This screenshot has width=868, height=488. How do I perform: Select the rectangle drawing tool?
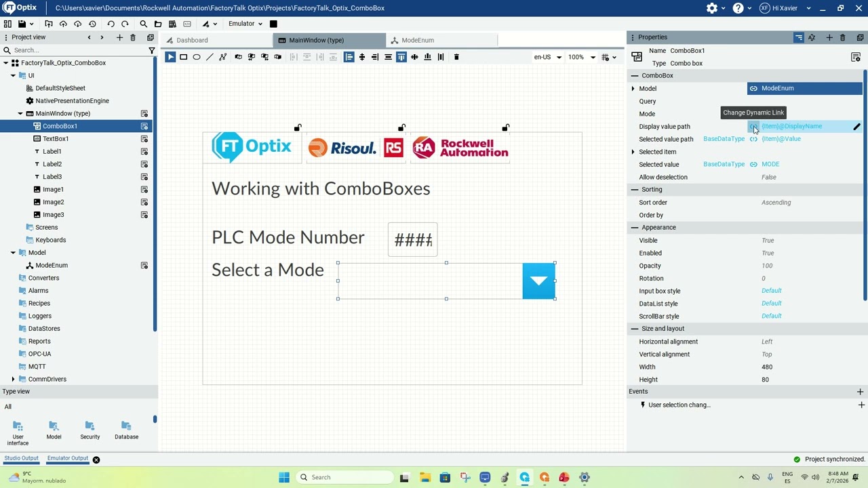point(184,57)
